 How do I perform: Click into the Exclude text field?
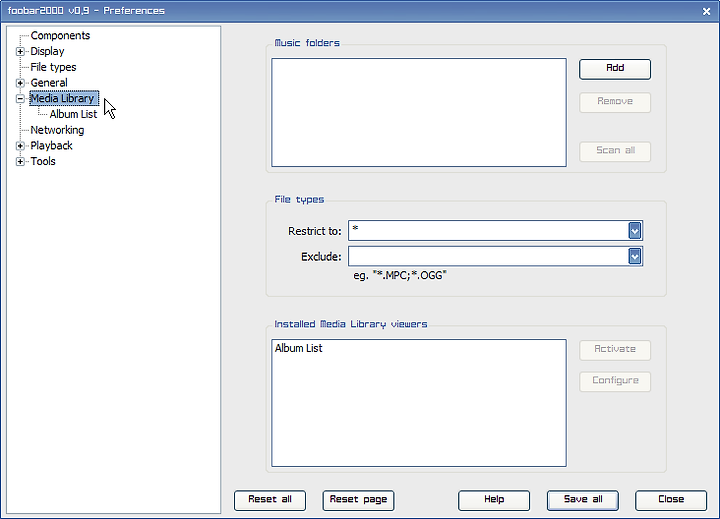tap(488, 256)
